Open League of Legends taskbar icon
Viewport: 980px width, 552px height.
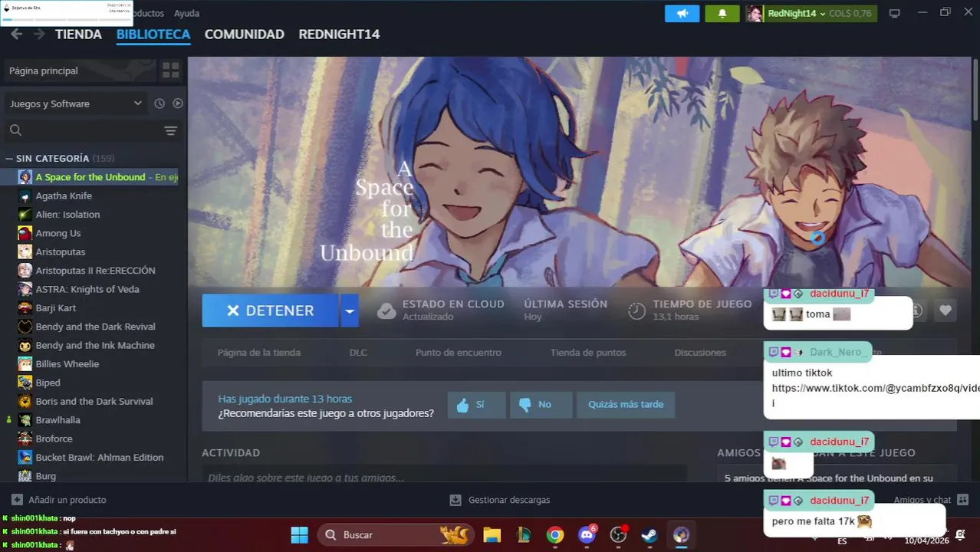point(524,534)
